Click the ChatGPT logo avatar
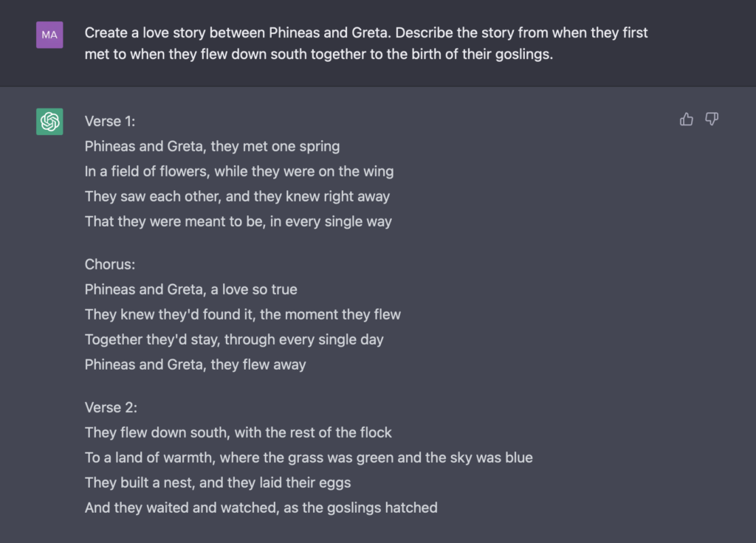Viewport: 756px width, 543px height. (x=49, y=122)
